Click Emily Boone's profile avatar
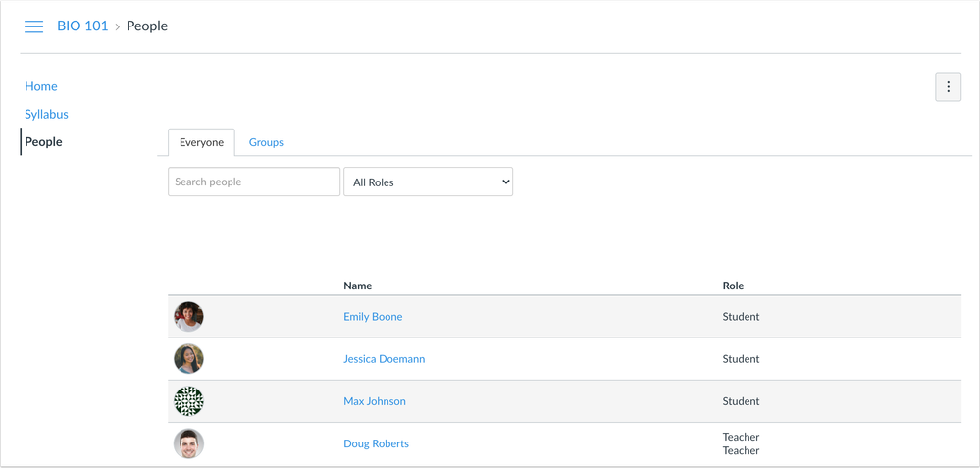The height and width of the screenshot is (468, 980). point(188,317)
